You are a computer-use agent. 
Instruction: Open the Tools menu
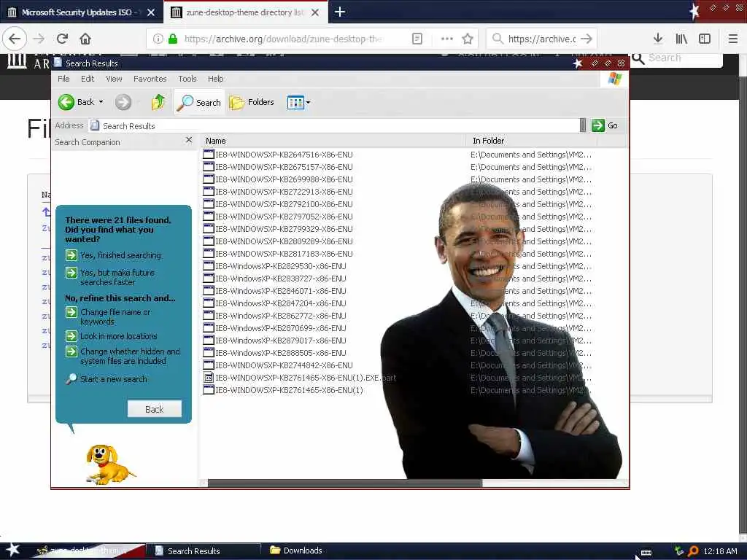coord(187,79)
